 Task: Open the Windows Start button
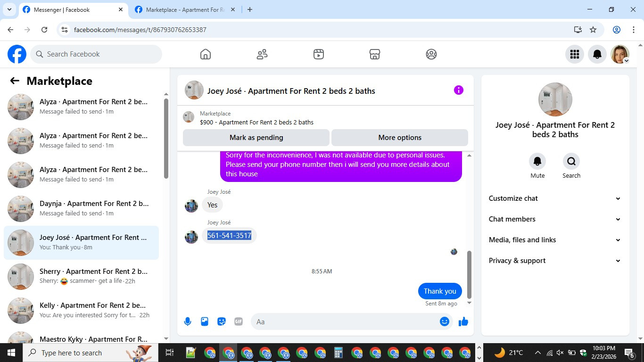coord(11,353)
